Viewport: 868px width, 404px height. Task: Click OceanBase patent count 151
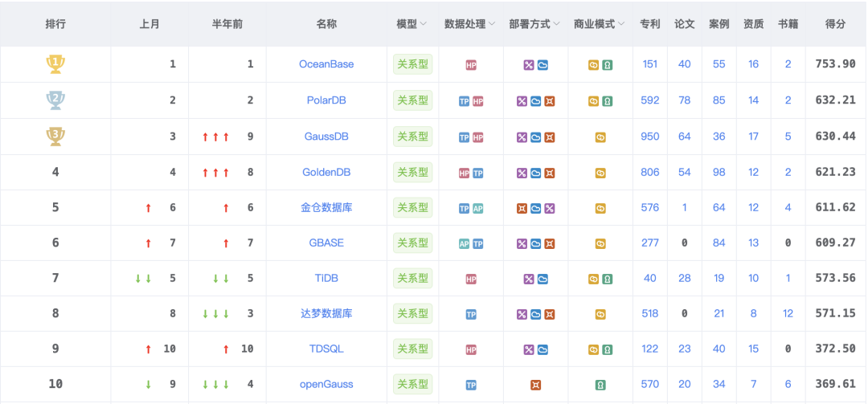[x=650, y=64]
